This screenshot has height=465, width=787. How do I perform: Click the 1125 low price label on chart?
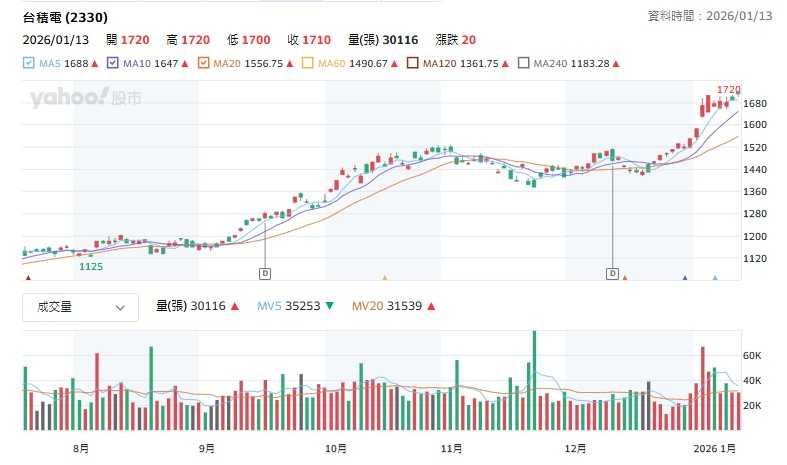tap(91, 267)
